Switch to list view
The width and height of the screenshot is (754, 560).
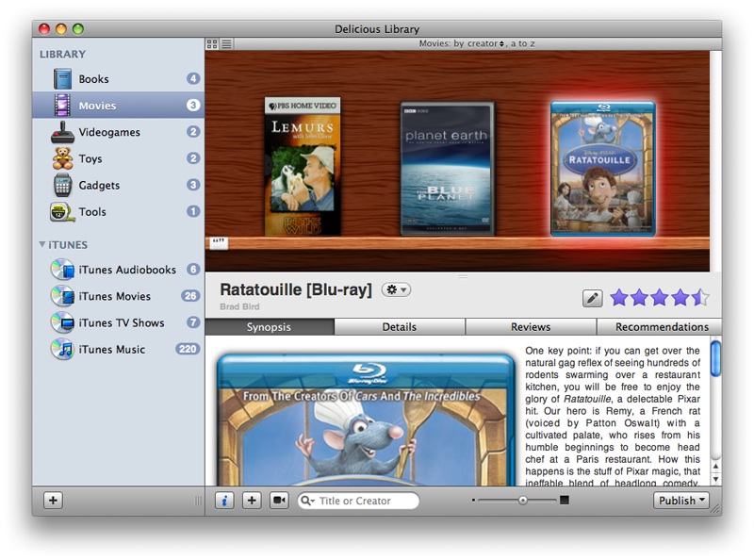pyautogui.click(x=226, y=43)
